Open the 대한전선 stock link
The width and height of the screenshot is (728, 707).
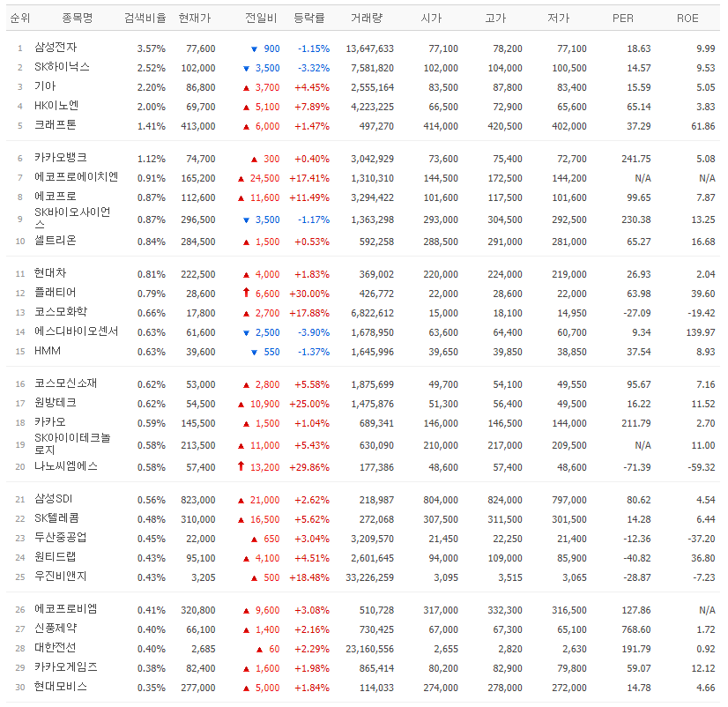click(56, 649)
